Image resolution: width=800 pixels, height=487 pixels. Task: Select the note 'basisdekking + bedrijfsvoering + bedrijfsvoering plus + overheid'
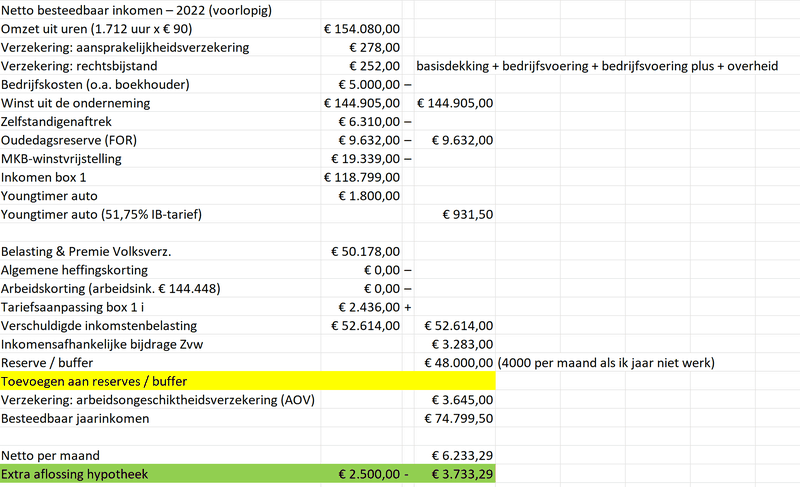pos(597,66)
